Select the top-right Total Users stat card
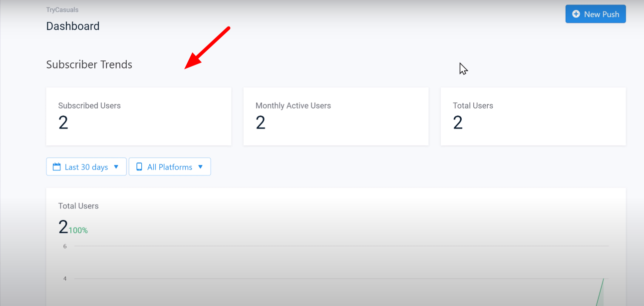644x306 pixels. point(533,116)
